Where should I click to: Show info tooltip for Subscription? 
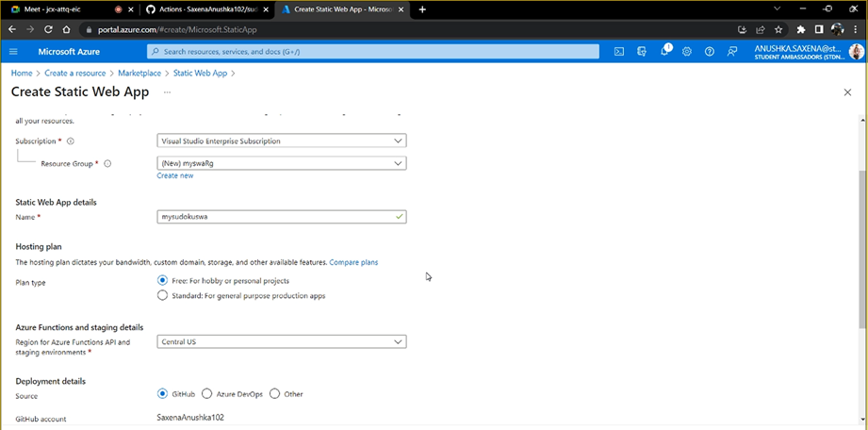point(71,141)
